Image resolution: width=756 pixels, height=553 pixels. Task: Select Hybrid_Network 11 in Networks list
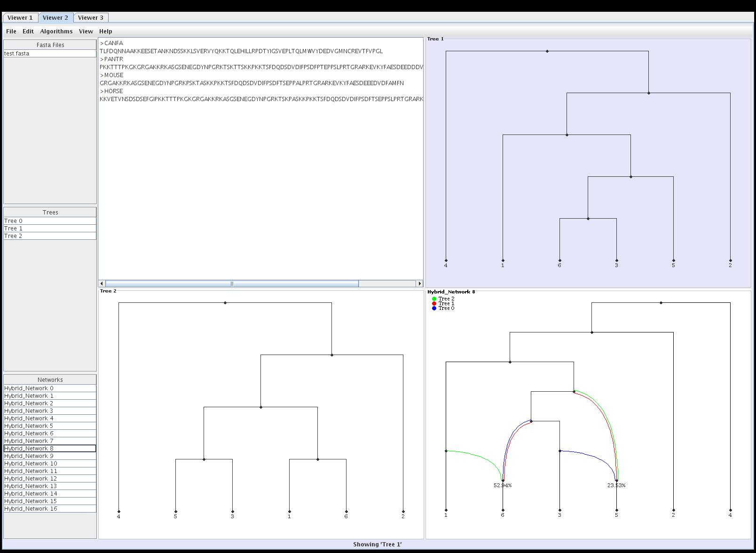[x=50, y=471]
